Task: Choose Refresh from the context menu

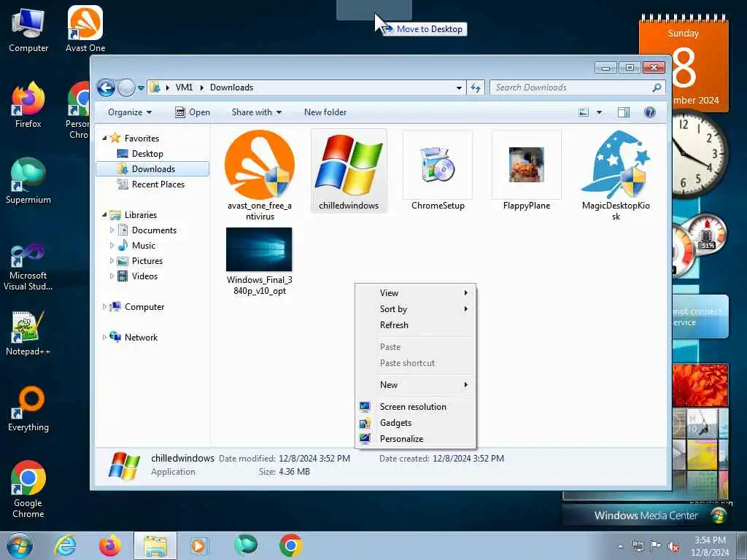Action: pos(415,325)
